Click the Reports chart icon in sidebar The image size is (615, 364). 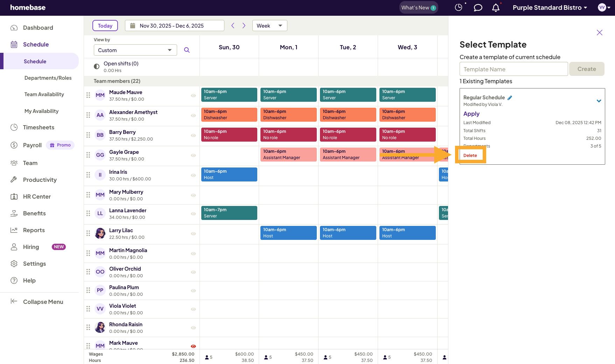pos(14,230)
